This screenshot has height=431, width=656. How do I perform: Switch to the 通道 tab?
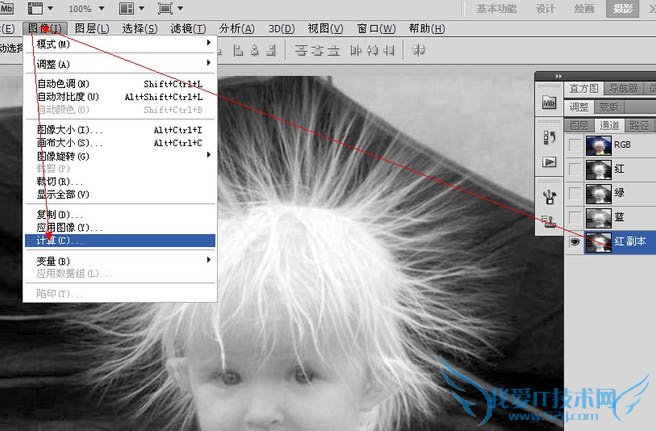[x=608, y=125]
